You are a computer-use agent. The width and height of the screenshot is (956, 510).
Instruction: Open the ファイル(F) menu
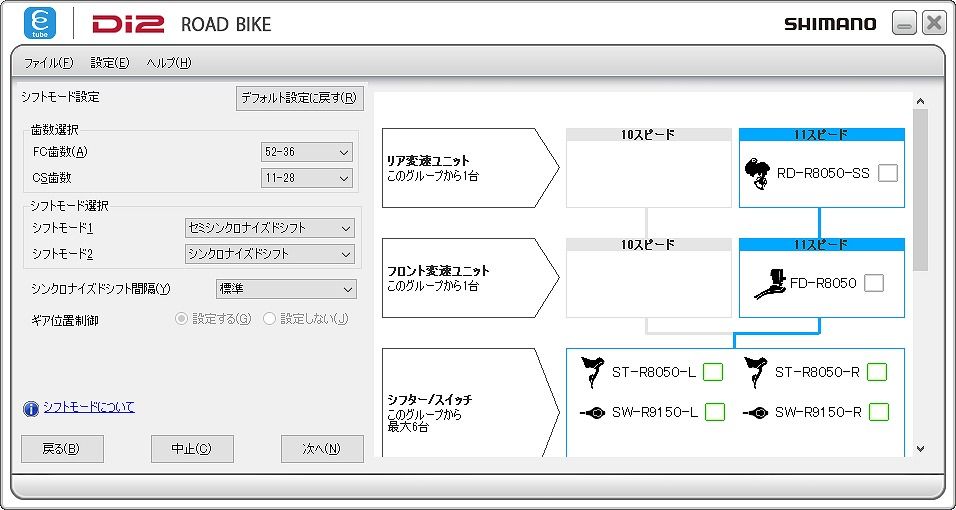pyautogui.click(x=48, y=63)
